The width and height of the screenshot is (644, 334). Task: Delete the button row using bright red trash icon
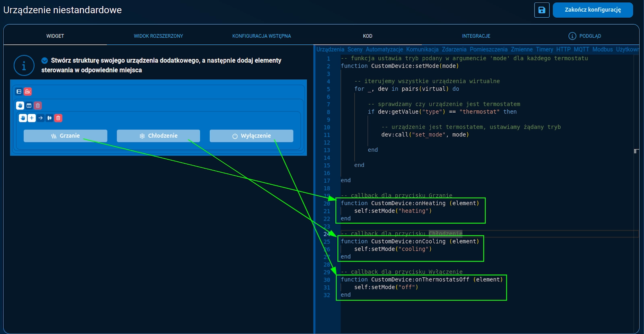pyautogui.click(x=58, y=118)
